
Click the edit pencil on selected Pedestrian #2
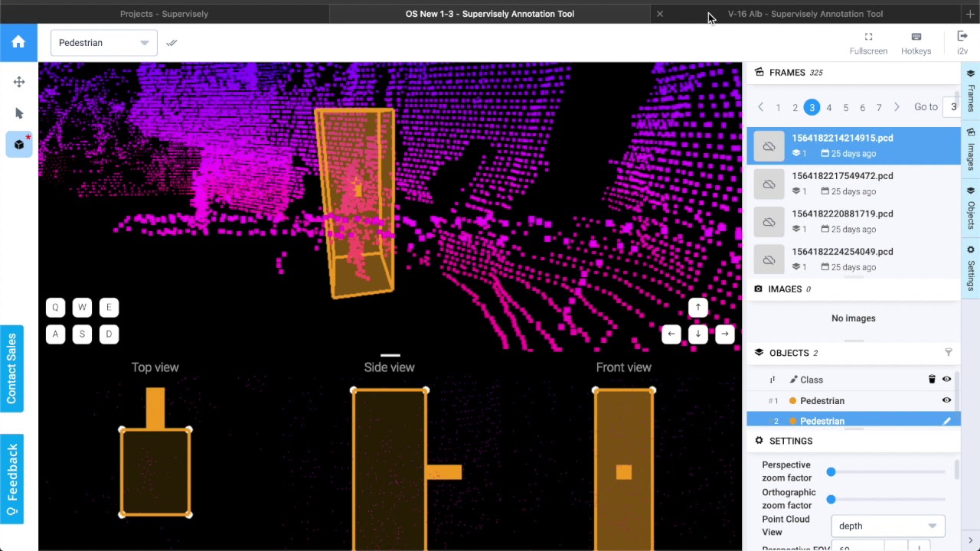[947, 421]
